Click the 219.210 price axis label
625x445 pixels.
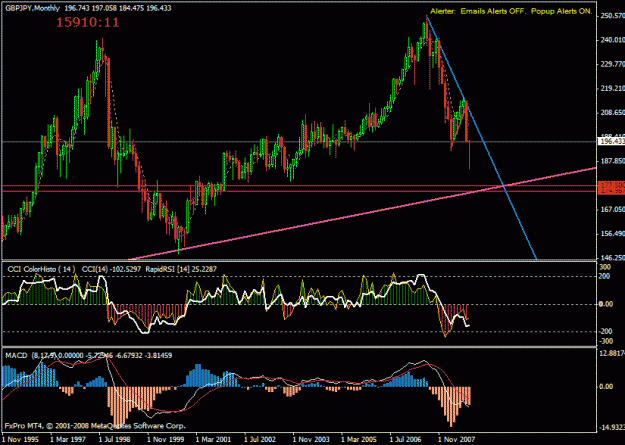[611, 88]
